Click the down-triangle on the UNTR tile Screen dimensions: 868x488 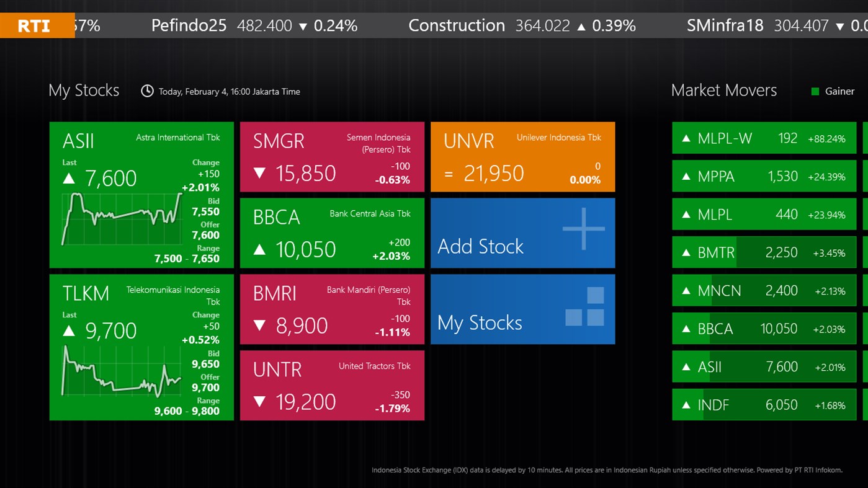259,402
